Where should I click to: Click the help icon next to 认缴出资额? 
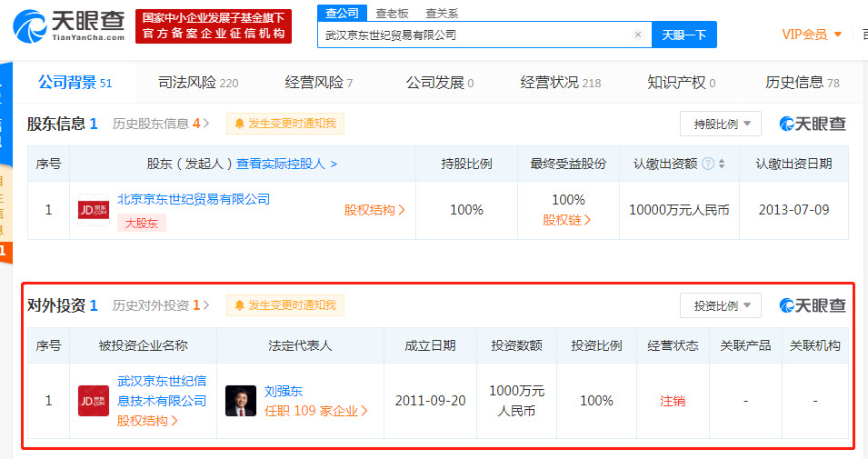(x=707, y=164)
